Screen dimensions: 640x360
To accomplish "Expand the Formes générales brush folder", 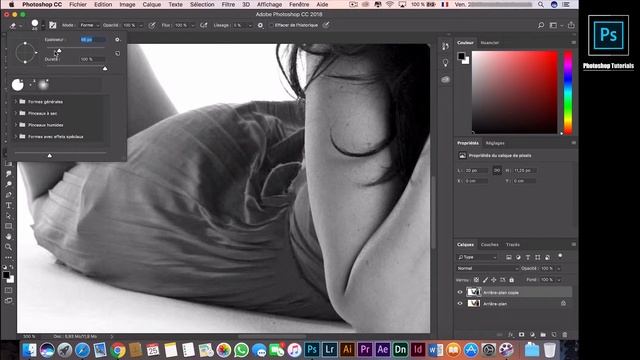I will [x=16, y=102].
